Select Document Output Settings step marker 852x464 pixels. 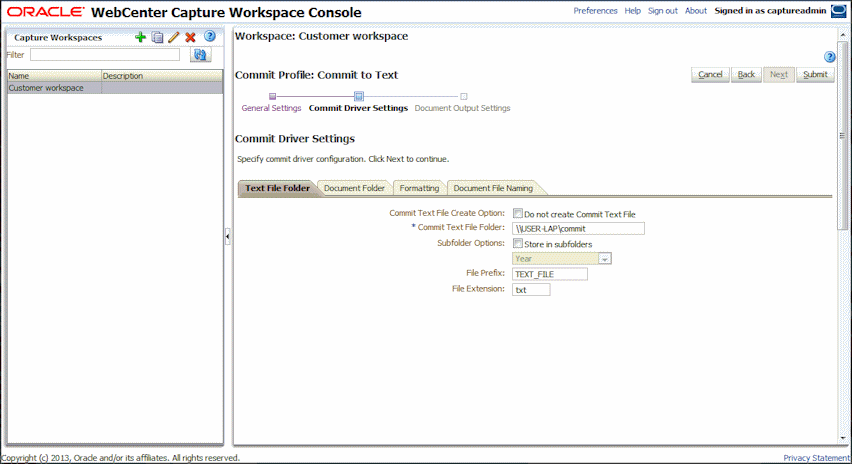[463, 96]
